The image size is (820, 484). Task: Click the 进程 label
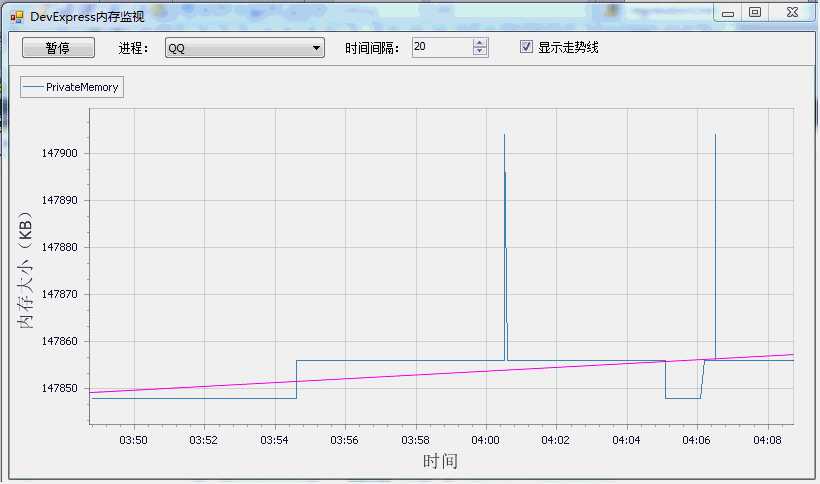pyautogui.click(x=133, y=48)
